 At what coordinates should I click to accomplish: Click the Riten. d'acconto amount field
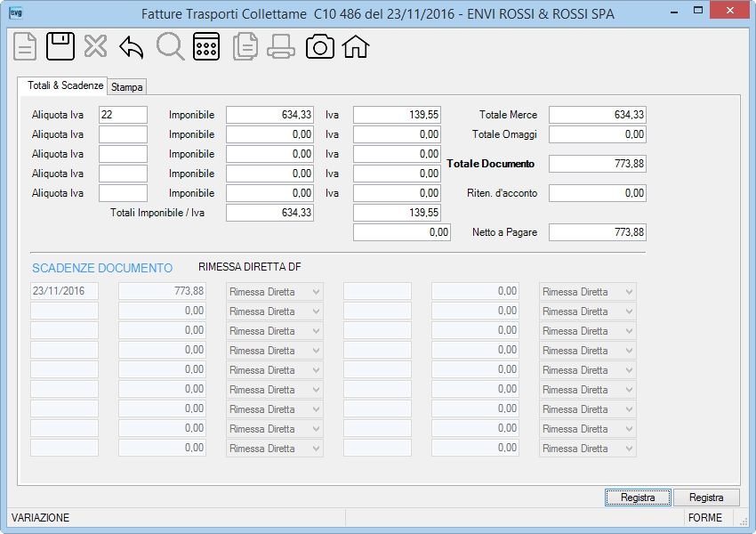click(598, 193)
